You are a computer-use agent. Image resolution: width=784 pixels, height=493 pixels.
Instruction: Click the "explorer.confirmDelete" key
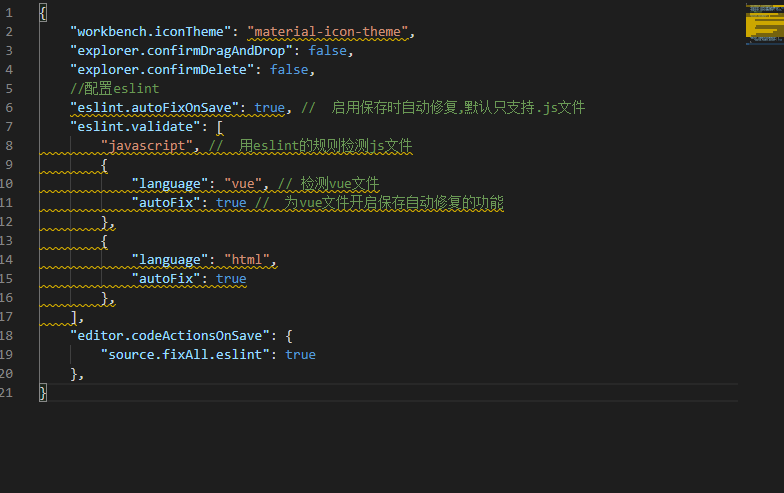(x=162, y=70)
